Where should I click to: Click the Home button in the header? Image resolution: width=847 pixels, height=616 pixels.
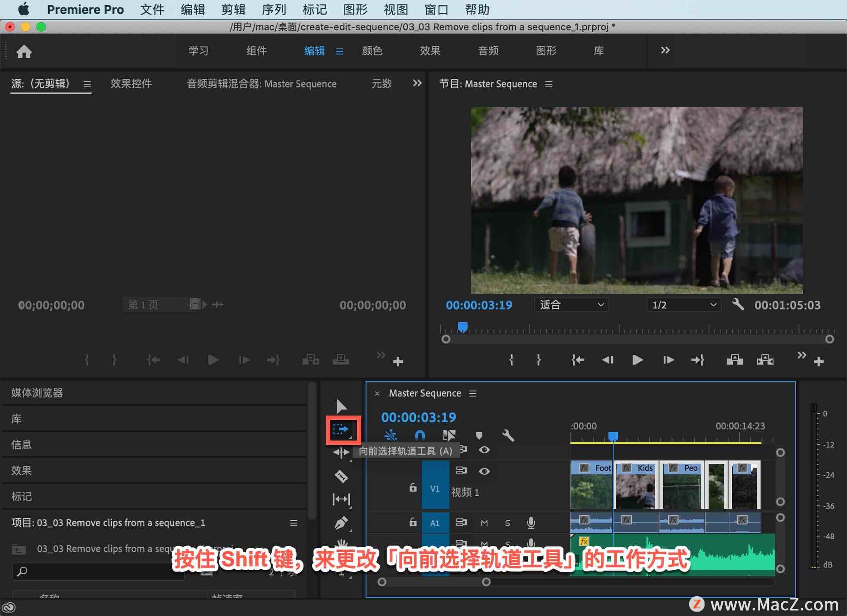[24, 52]
